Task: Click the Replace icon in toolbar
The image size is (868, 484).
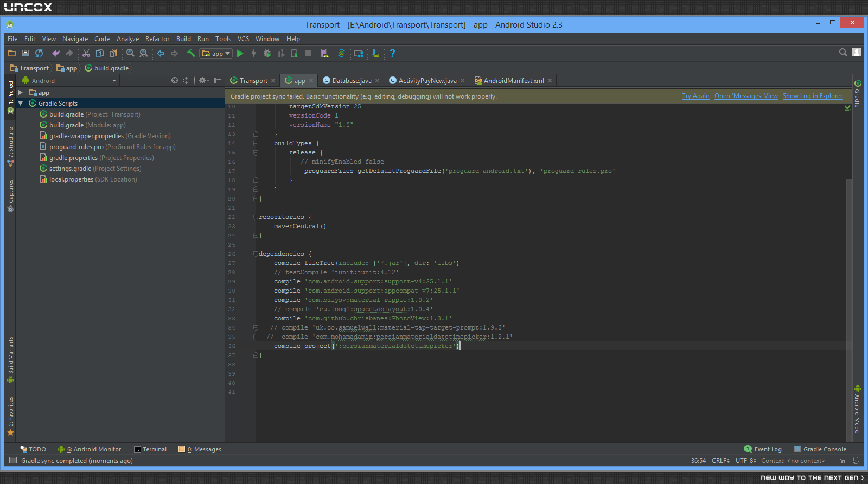Action: [x=144, y=53]
